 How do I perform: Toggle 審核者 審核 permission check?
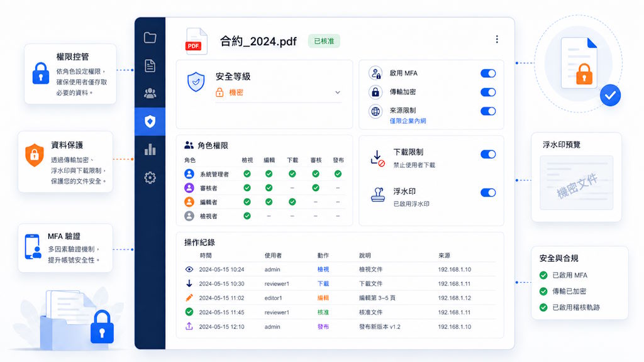(x=316, y=188)
